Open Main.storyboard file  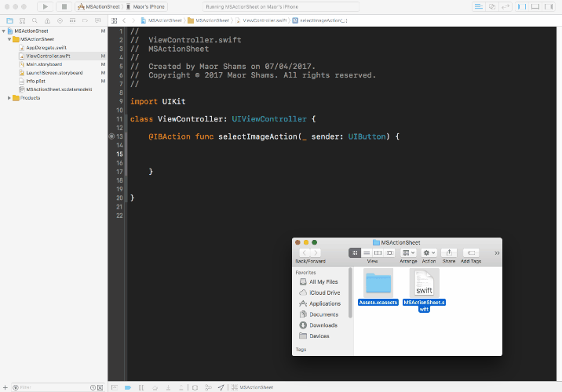[x=44, y=64]
